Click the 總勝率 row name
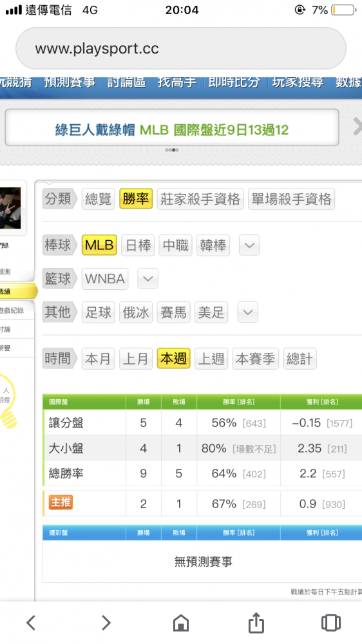 [66, 473]
